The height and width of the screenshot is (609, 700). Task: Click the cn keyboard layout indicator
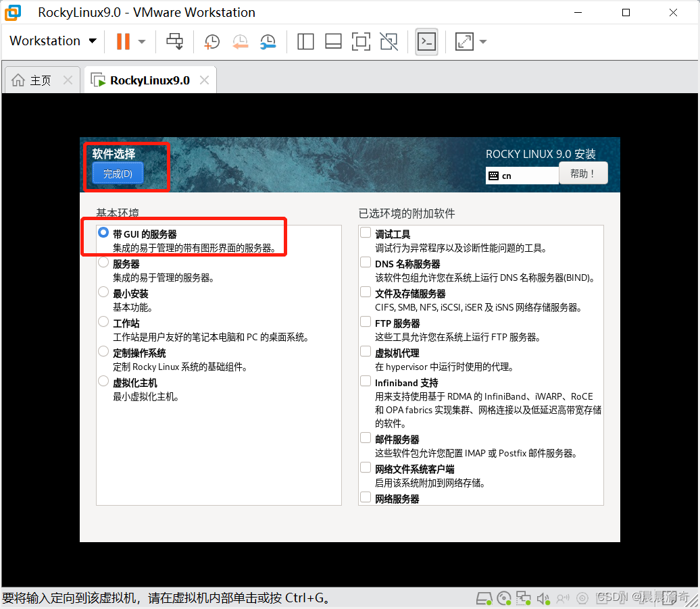pyautogui.click(x=522, y=176)
